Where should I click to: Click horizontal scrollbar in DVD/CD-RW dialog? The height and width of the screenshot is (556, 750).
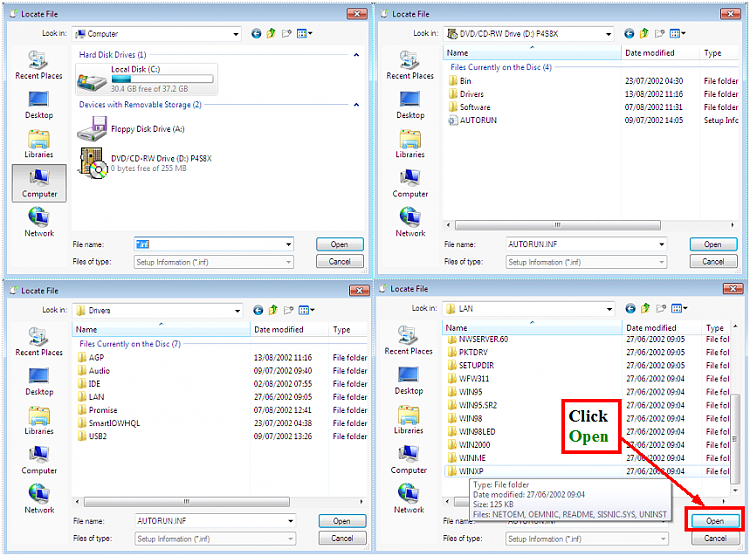[558, 225]
